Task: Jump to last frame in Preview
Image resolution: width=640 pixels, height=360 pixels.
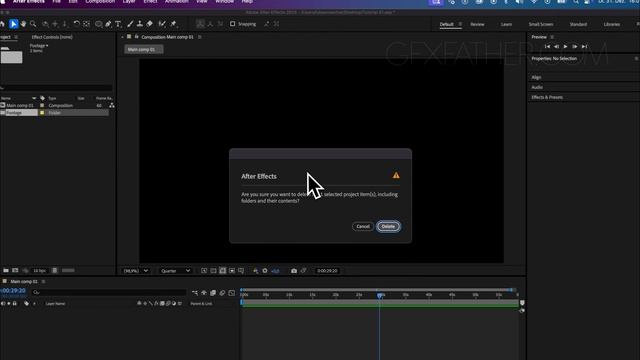Action: pos(584,47)
